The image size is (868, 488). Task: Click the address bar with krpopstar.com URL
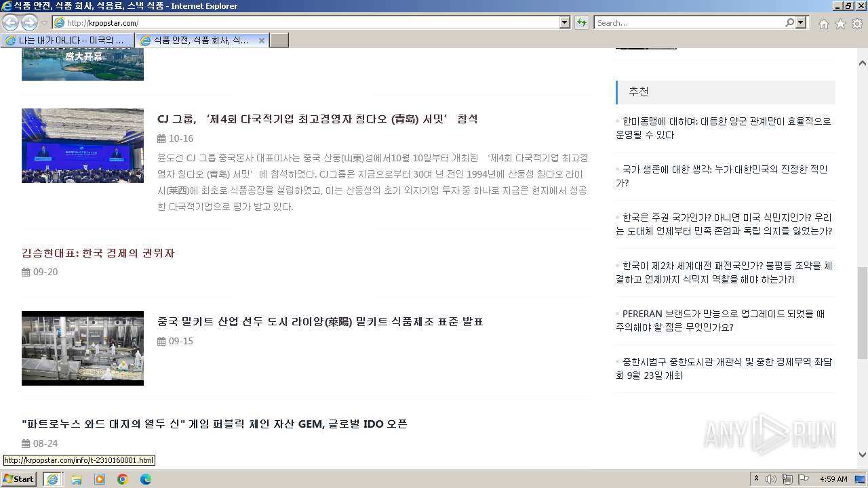click(305, 22)
